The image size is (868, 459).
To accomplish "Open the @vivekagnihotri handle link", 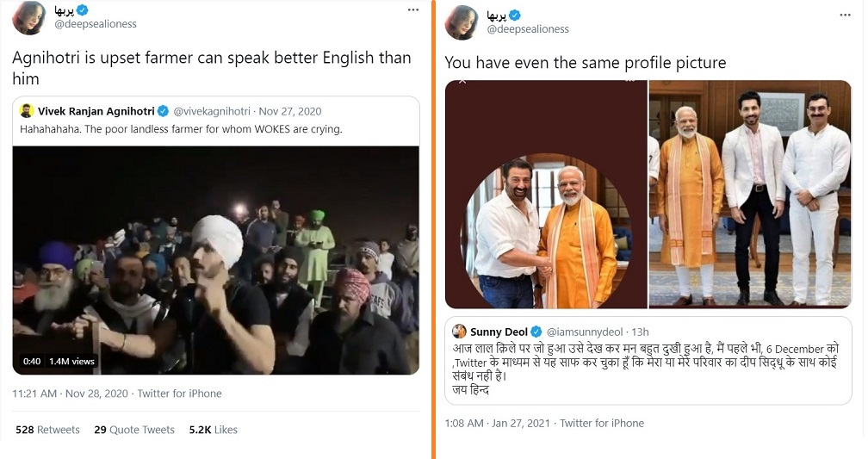I will (x=212, y=111).
